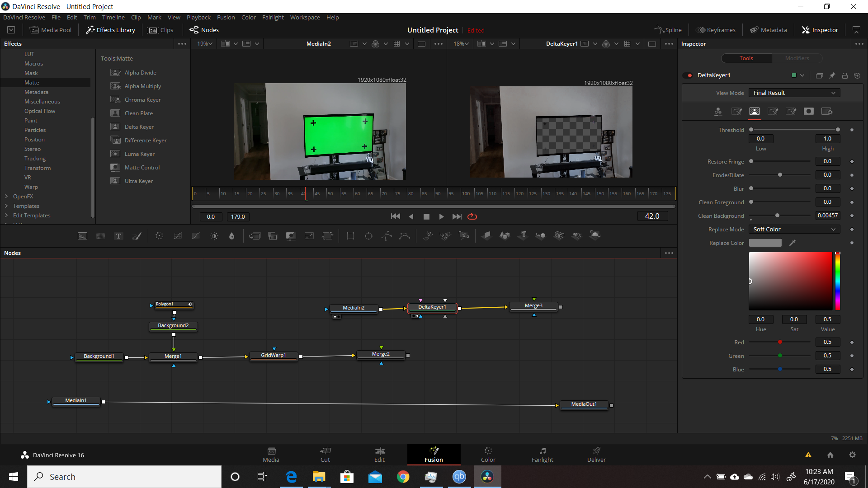Pin the DeltaKeyer1 inspector controls

[x=832, y=75]
